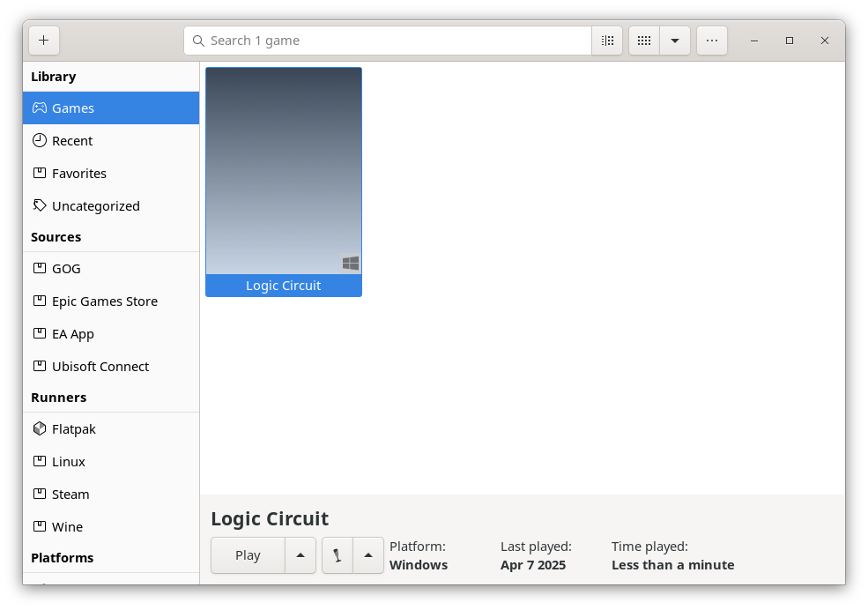Click the Sources section header
The width and height of the screenshot is (868, 610).
tap(56, 237)
